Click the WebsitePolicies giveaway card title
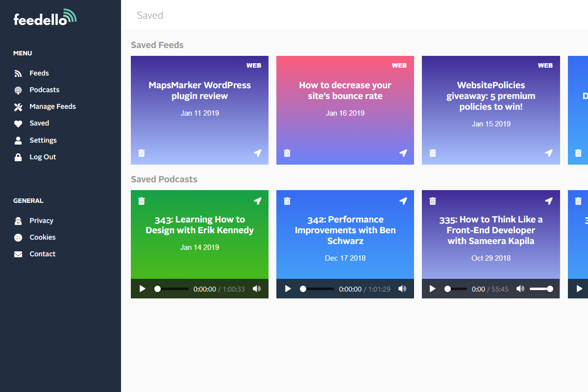Image resolution: width=588 pixels, height=392 pixels. [x=491, y=96]
